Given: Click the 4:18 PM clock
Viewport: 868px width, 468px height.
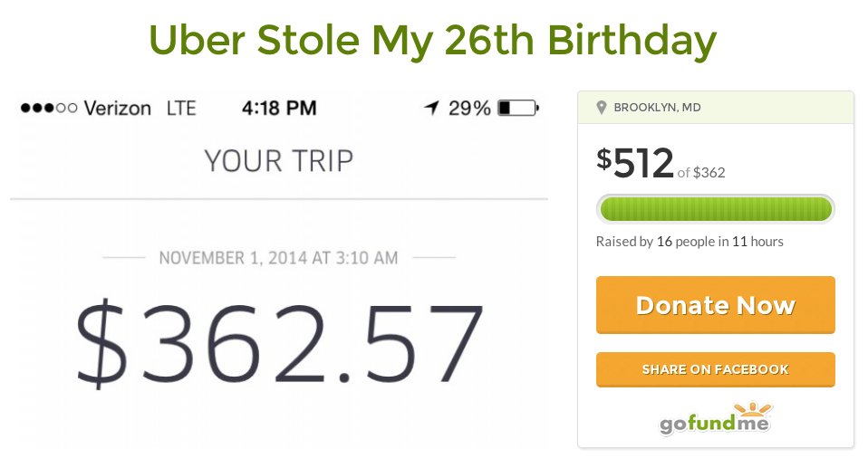Looking at the screenshot, I should [x=279, y=108].
